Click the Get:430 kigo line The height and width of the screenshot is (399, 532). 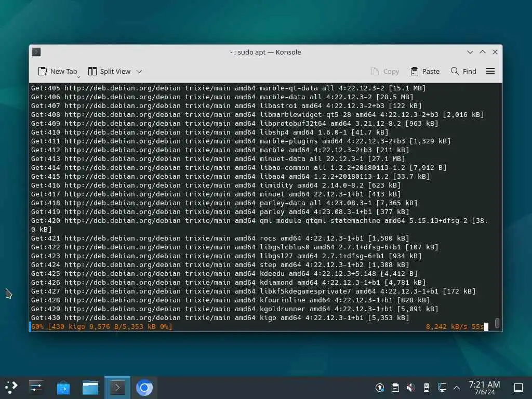click(220, 317)
